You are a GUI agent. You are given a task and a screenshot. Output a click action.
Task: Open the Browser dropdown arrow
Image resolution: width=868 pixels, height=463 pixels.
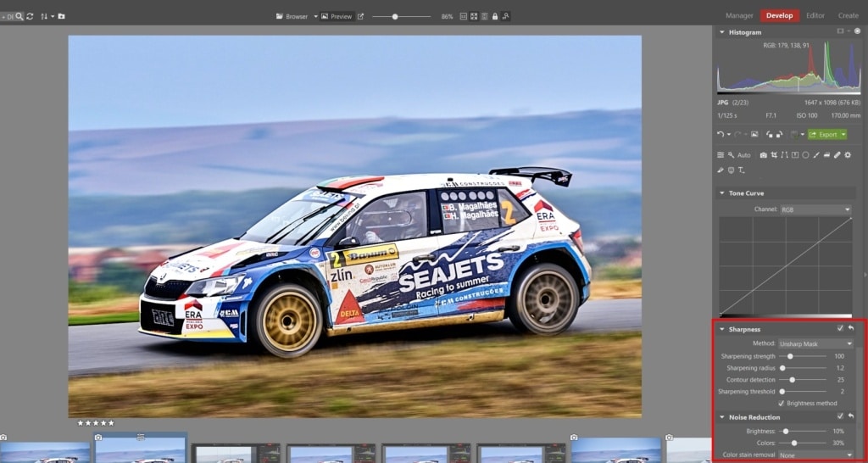(x=316, y=17)
